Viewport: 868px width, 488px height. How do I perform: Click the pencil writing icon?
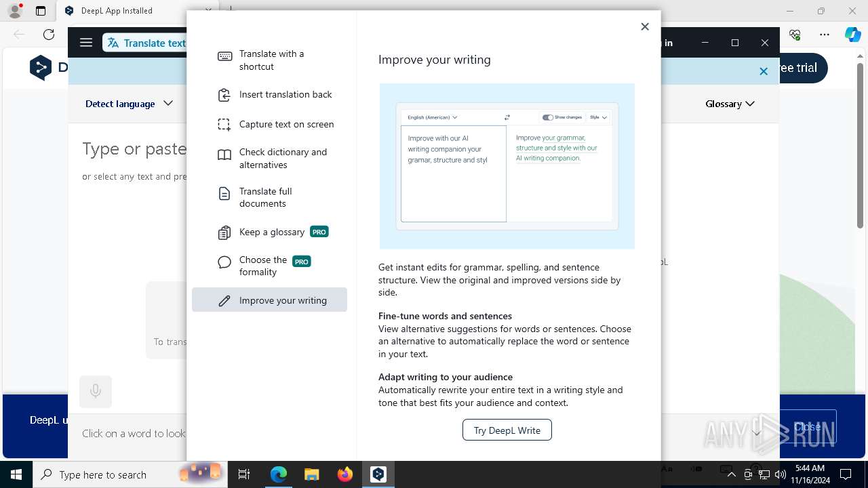224,300
